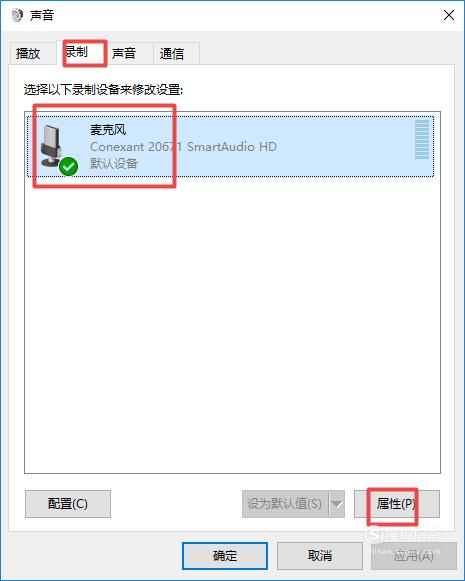The width and height of the screenshot is (465, 581).
Task: Select the microphone device icon
Action: click(x=51, y=146)
